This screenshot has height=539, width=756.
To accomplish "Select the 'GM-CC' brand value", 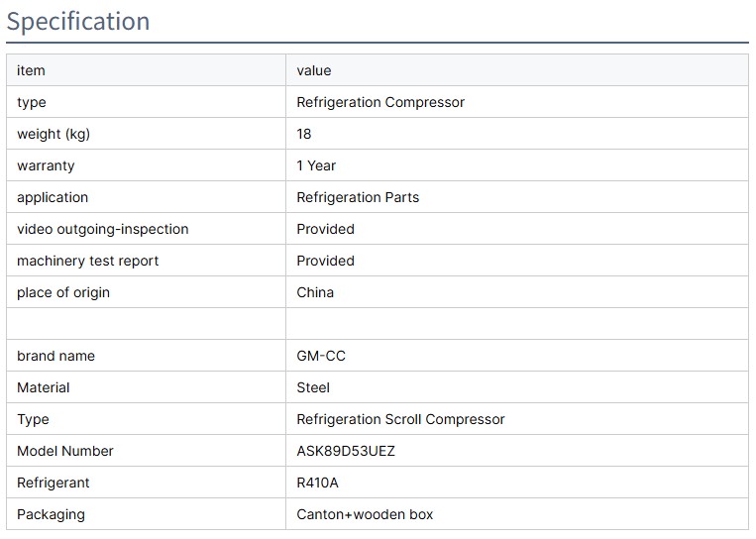I will [x=321, y=356].
